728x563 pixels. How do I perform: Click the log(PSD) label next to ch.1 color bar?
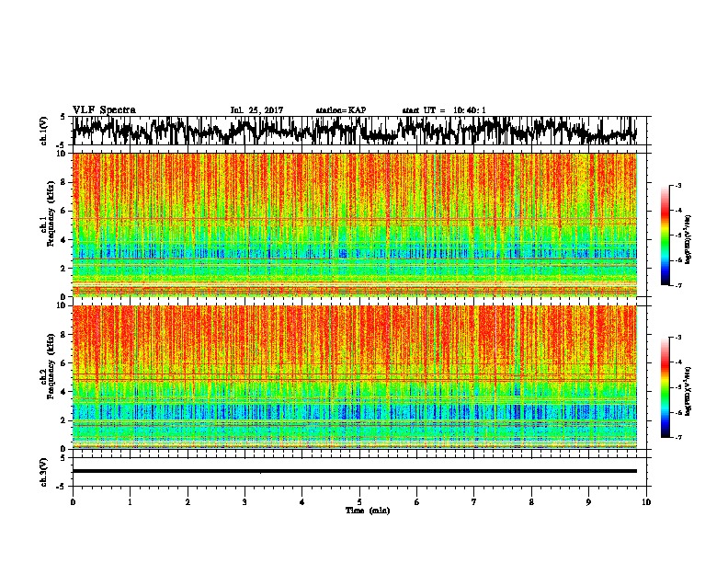688,240
